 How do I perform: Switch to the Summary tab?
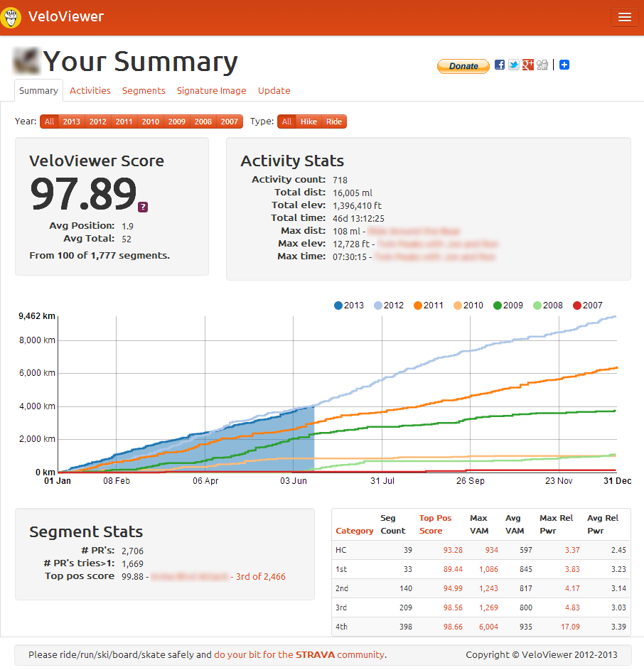coord(38,90)
